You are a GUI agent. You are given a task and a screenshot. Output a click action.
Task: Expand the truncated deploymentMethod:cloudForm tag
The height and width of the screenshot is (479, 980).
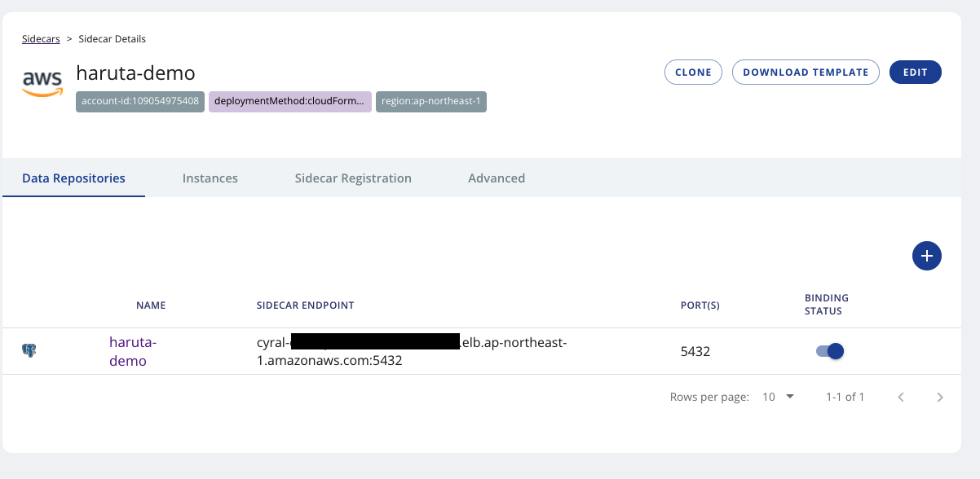coord(289,102)
